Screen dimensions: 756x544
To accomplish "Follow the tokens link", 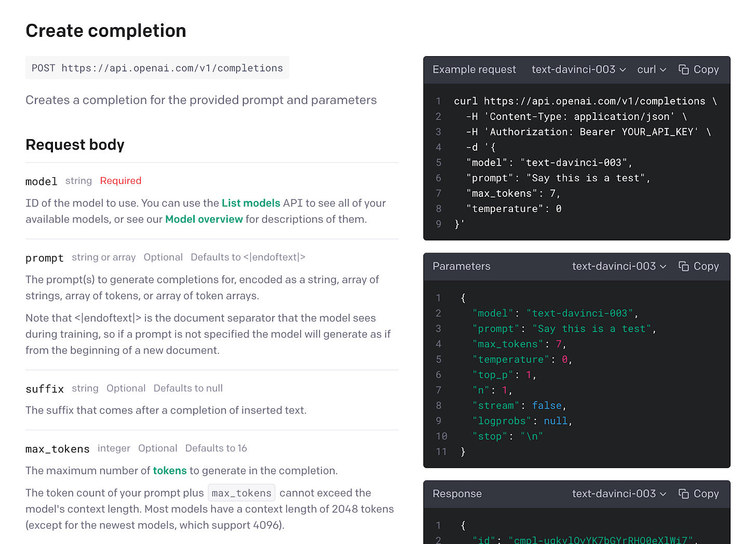I will (170, 471).
